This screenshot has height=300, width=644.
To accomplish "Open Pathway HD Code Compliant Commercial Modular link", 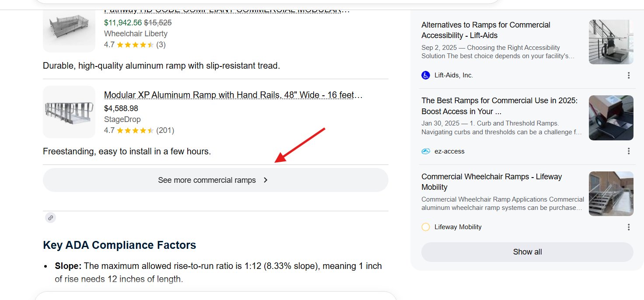I will click(x=227, y=10).
